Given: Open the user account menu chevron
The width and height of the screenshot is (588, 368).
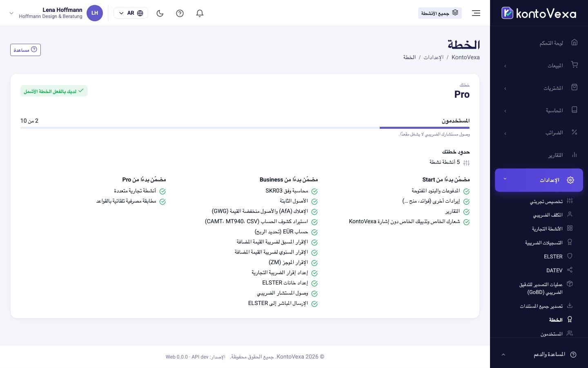Looking at the screenshot, I should point(11,13).
